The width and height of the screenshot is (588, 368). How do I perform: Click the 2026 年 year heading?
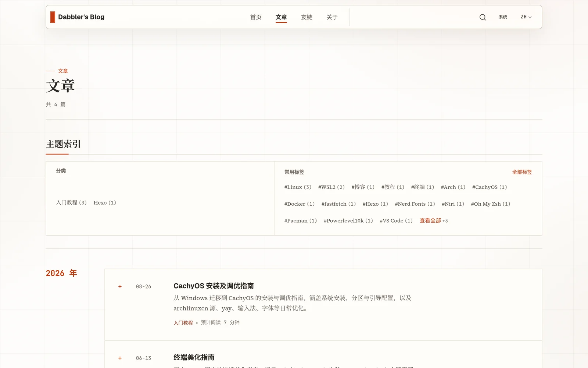[x=61, y=273]
